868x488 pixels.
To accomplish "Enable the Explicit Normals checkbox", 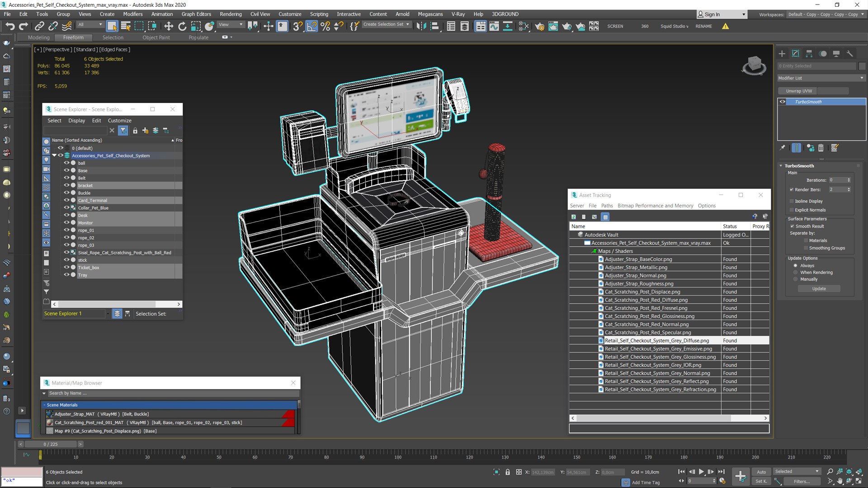I will tap(792, 210).
